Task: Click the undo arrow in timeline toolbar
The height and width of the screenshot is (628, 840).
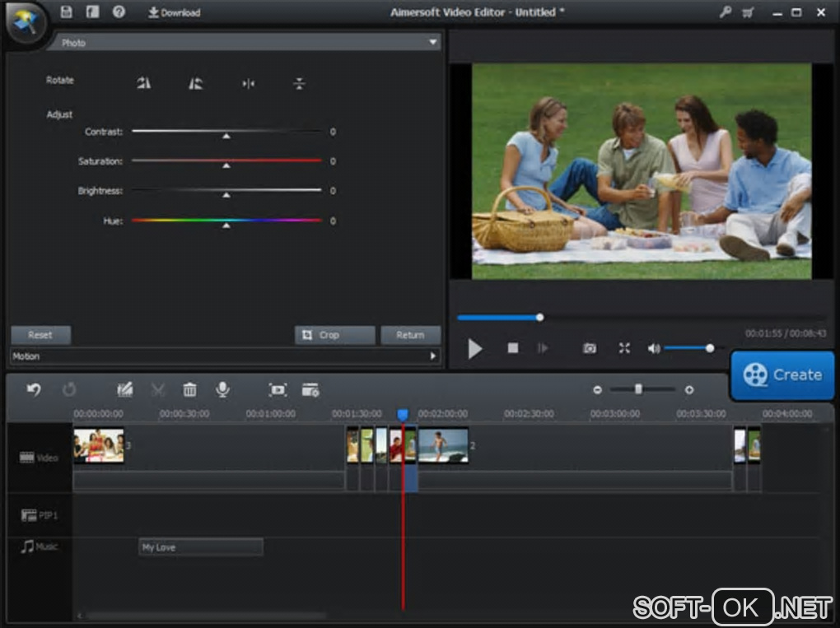Action: pyautogui.click(x=34, y=389)
